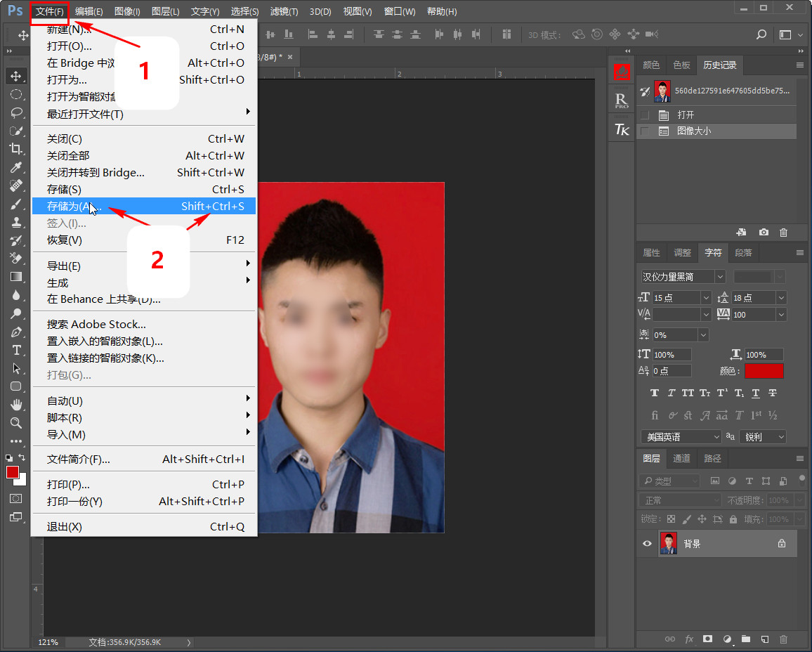The width and height of the screenshot is (812, 652).
Task: Toggle faux bold in the Character panel
Action: (655, 393)
